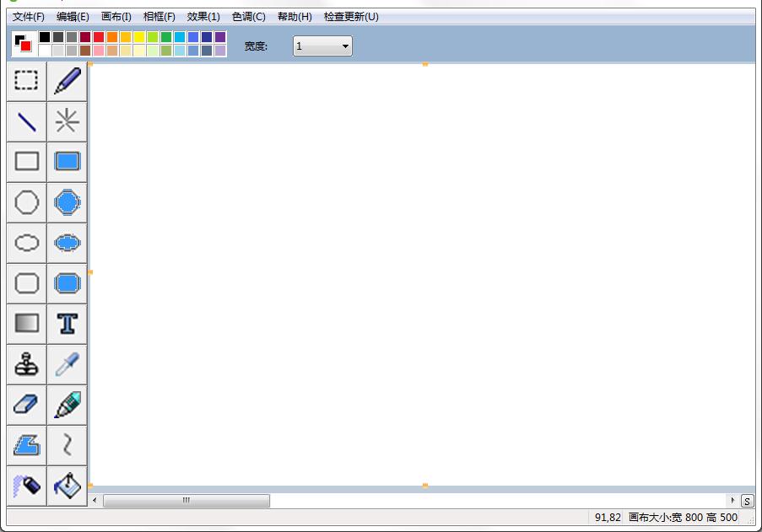Open the 检查更新(U) menu
The image size is (762, 532).
tap(351, 17)
